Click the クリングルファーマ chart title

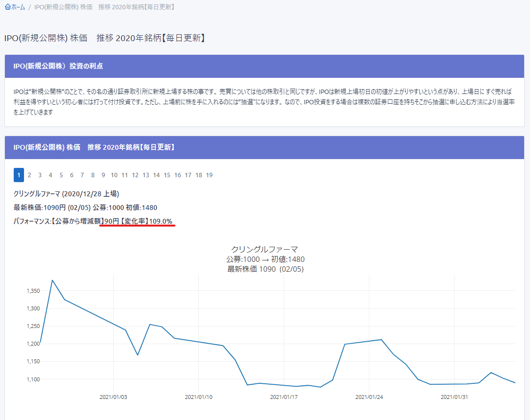[265, 250]
